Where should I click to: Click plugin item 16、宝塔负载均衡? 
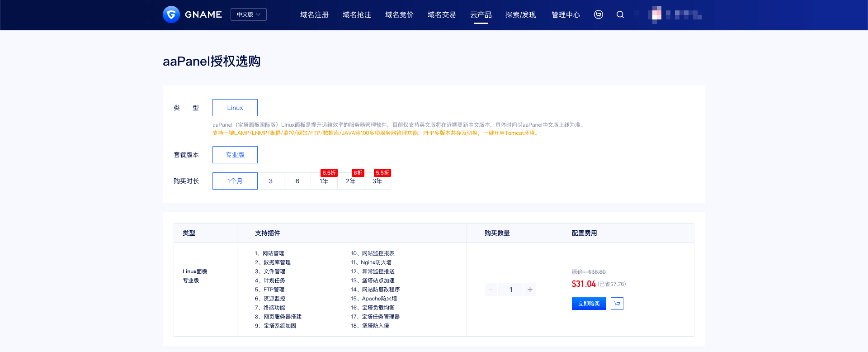[373, 308]
